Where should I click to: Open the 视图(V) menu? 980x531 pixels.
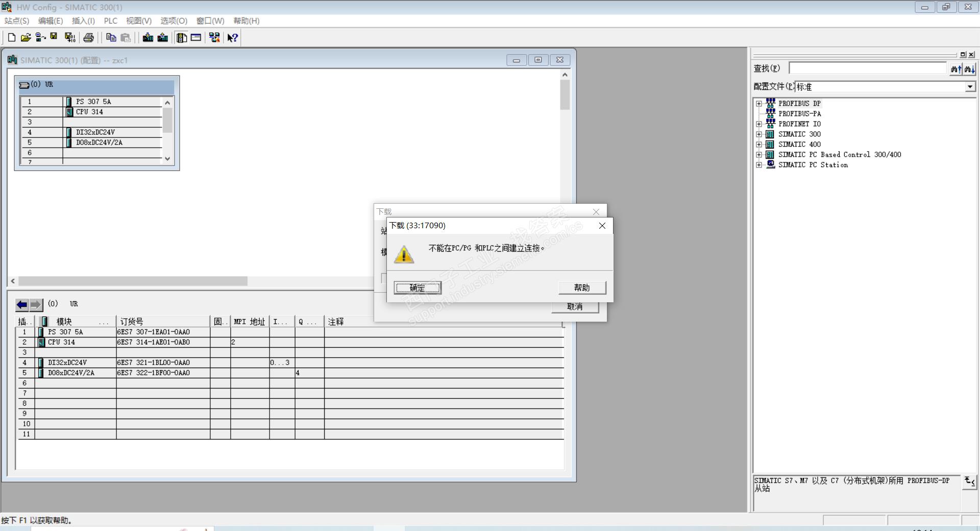(139, 21)
